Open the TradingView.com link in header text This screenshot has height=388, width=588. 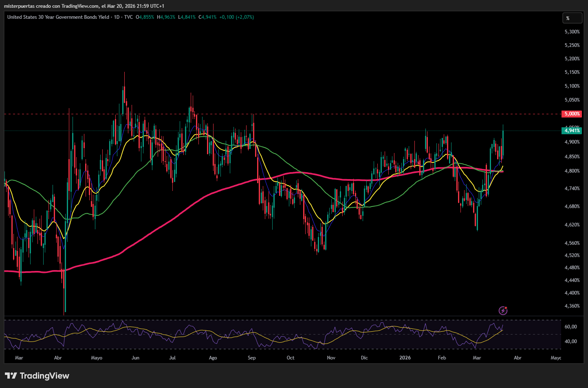pos(80,6)
